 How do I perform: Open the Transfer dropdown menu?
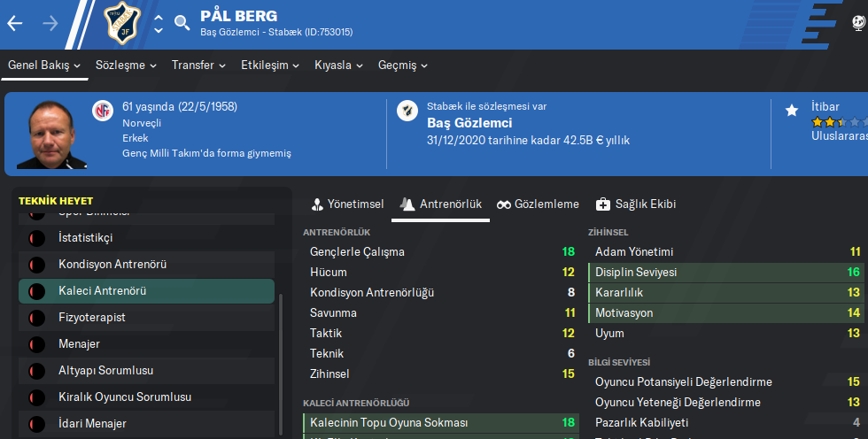(x=198, y=65)
